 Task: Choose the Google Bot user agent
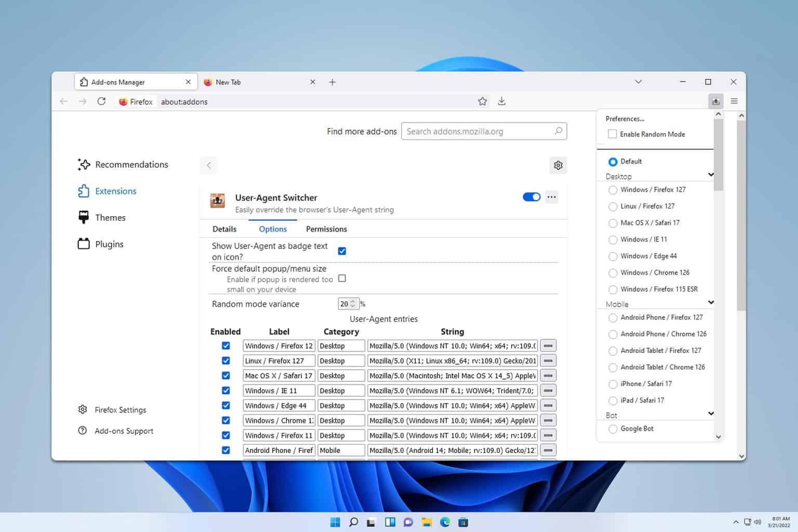point(613,429)
